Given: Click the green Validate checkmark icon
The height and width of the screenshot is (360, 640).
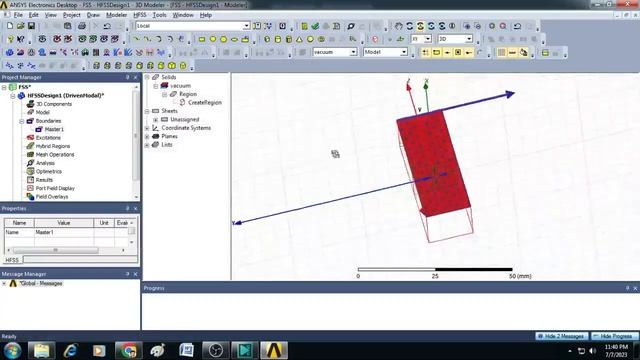Looking at the screenshot, I should [315, 26].
